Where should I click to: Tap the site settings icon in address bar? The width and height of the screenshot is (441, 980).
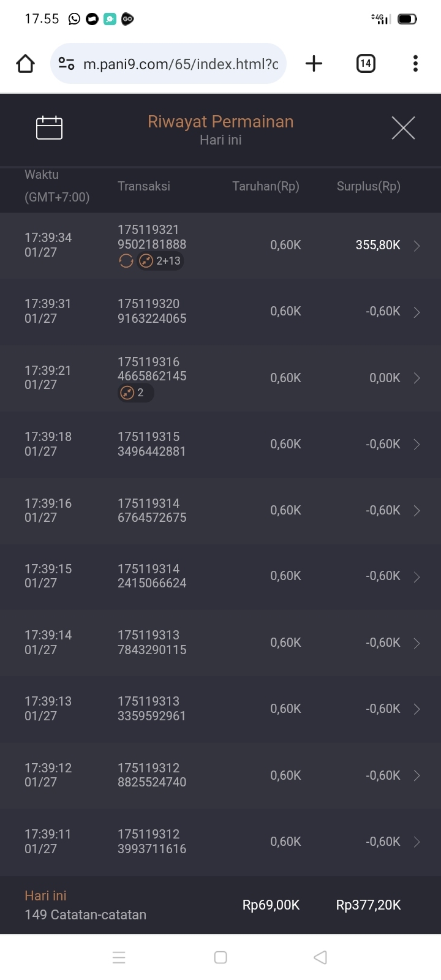coord(66,64)
